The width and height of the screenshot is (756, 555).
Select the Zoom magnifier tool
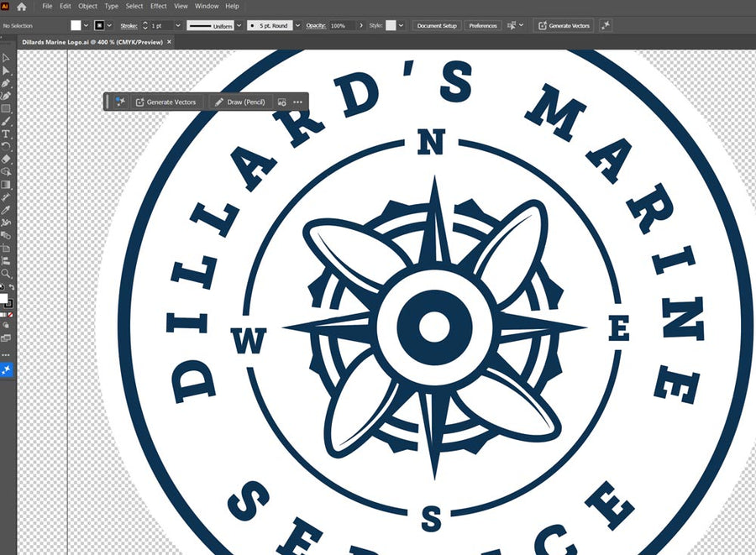coord(6,274)
